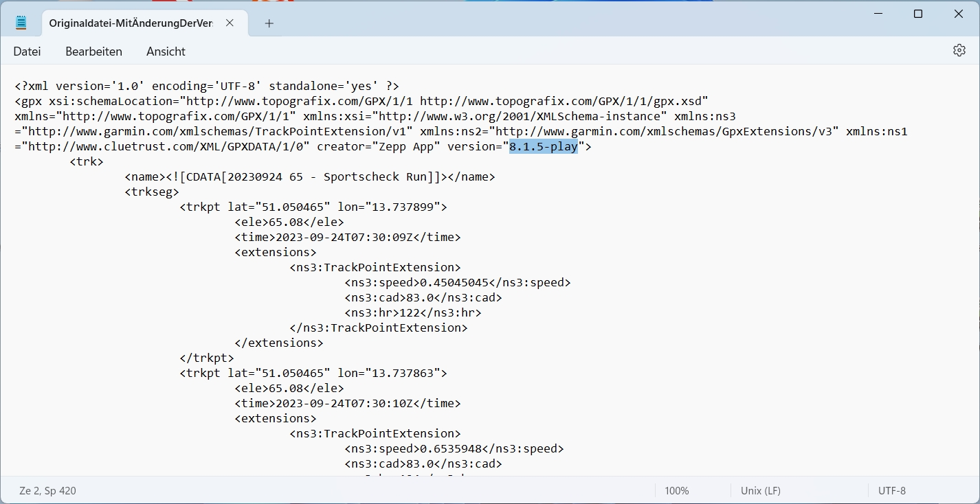Click the Unix (LF) line ending indicator
The image size is (980, 504).
(760, 491)
